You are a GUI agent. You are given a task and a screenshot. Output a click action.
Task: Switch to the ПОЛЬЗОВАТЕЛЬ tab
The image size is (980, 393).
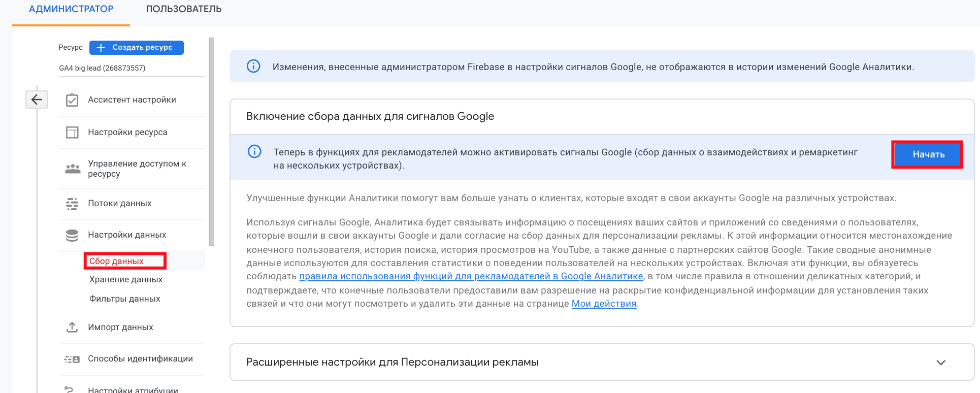click(x=184, y=9)
